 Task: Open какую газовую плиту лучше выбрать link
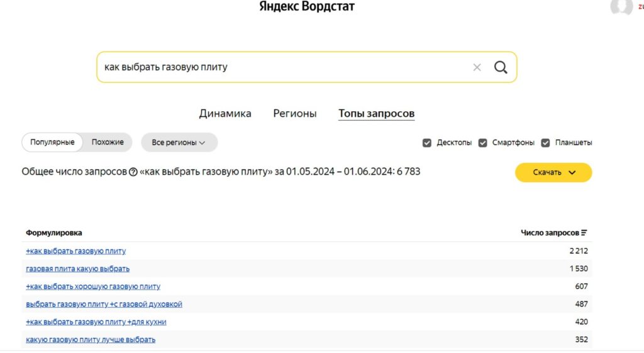(91, 339)
